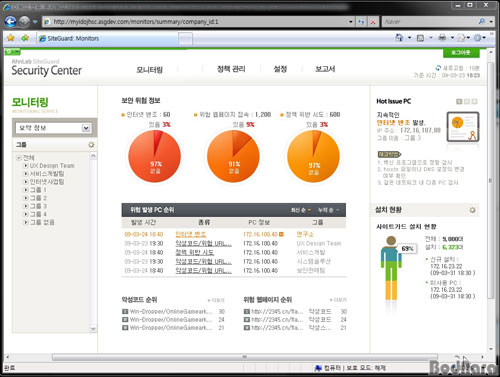Click the browser Back arrow button
The height and width of the screenshot is (377, 500).
point(10,22)
